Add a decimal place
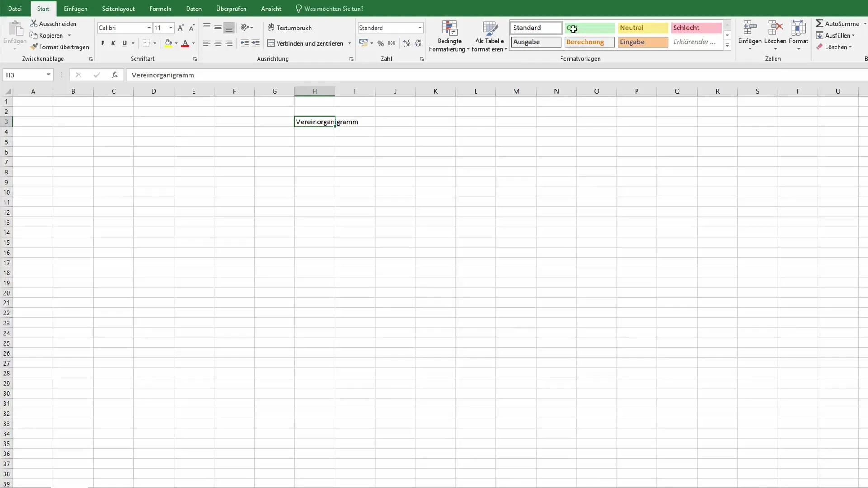 click(407, 43)
